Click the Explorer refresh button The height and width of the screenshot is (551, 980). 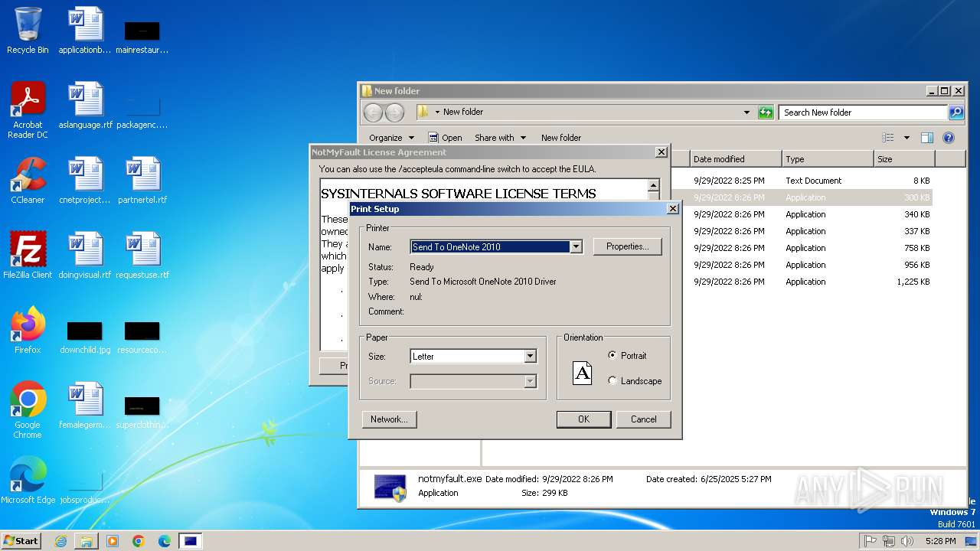coord(766,112)
